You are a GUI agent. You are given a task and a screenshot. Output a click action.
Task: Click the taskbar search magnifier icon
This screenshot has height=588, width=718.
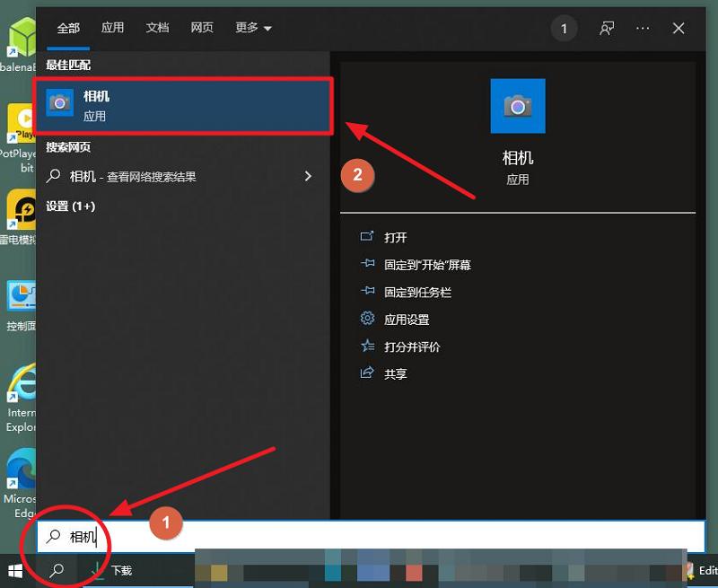tap(57, 571)
